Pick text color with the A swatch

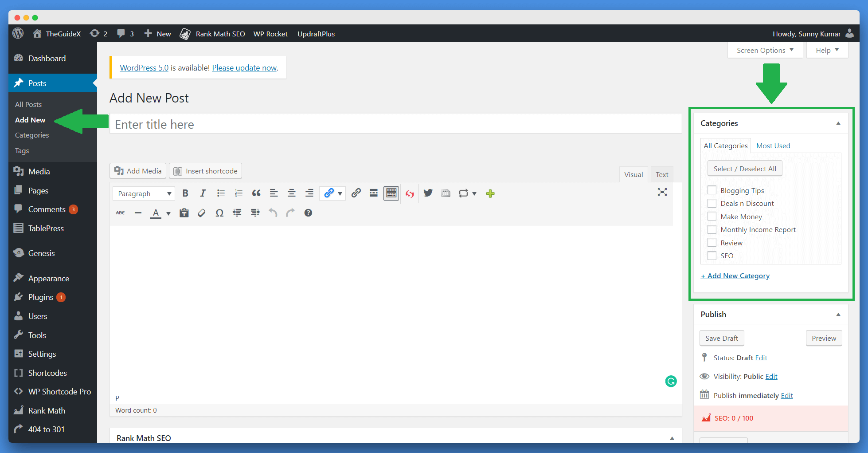point(156,213)
